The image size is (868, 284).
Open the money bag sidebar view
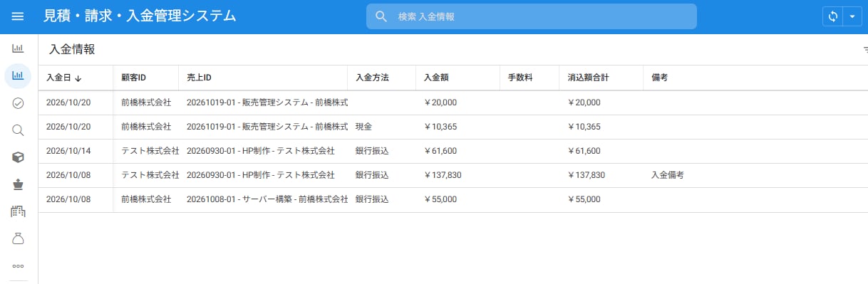[x=19, y=238]
